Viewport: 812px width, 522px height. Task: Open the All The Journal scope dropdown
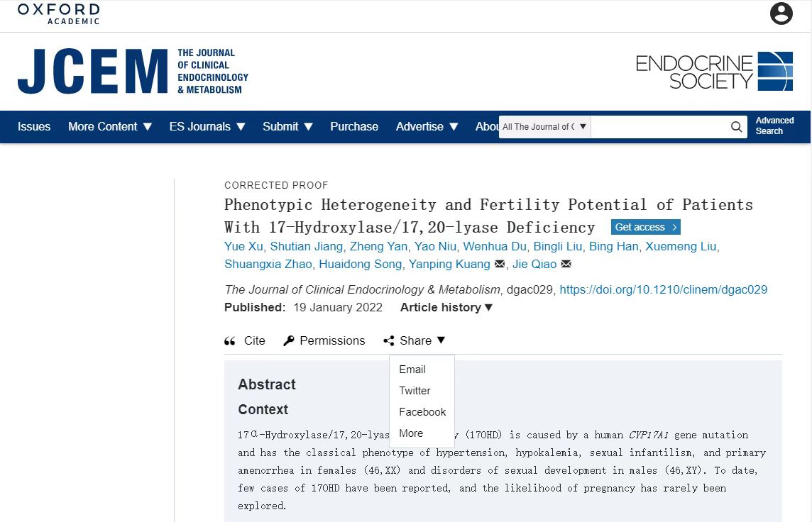pyautogui.click(x=544, y=127)
